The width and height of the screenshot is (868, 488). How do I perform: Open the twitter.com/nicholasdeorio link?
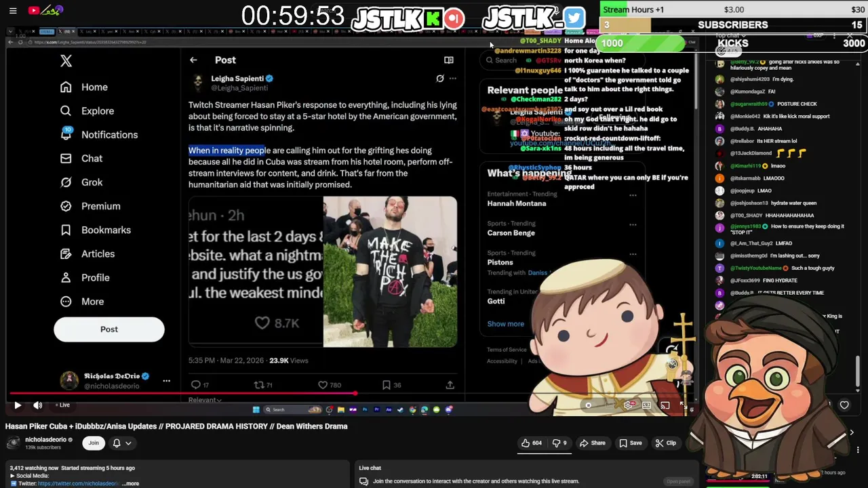(79, 484)
